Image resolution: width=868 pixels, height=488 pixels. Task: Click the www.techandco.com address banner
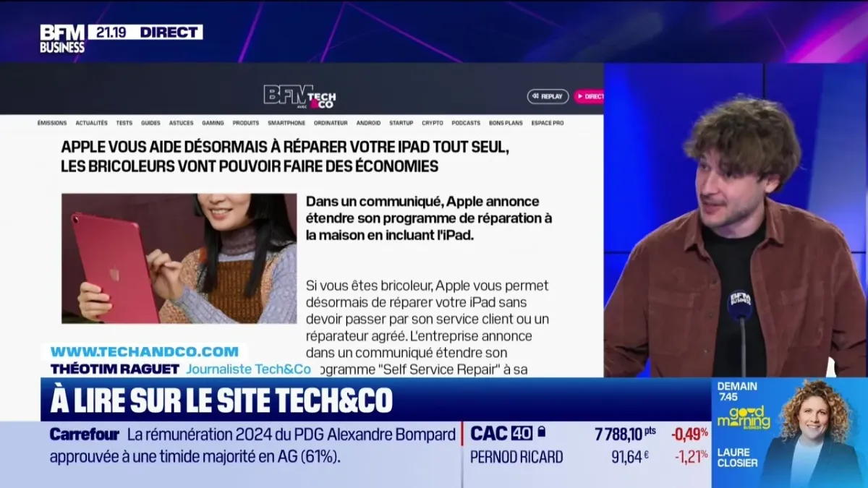(x=145, y=352)
